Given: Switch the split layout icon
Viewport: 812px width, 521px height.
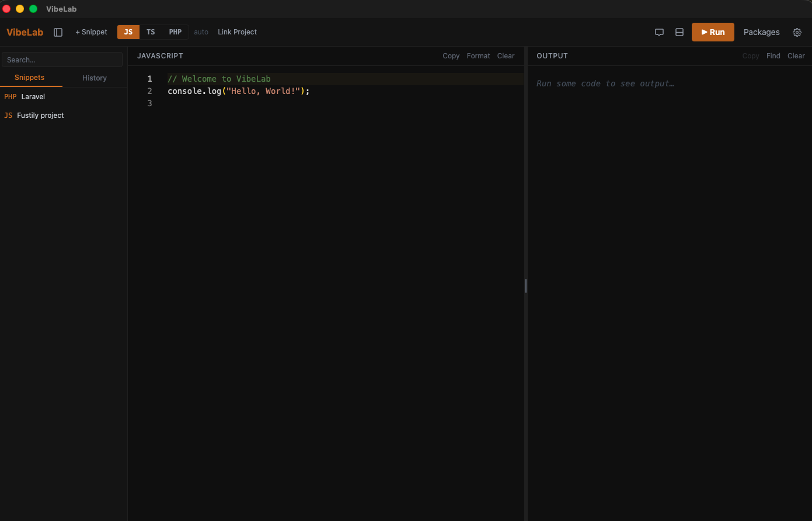Looking at the screenshot, I should pyautogui.click(x=679, y=32).
